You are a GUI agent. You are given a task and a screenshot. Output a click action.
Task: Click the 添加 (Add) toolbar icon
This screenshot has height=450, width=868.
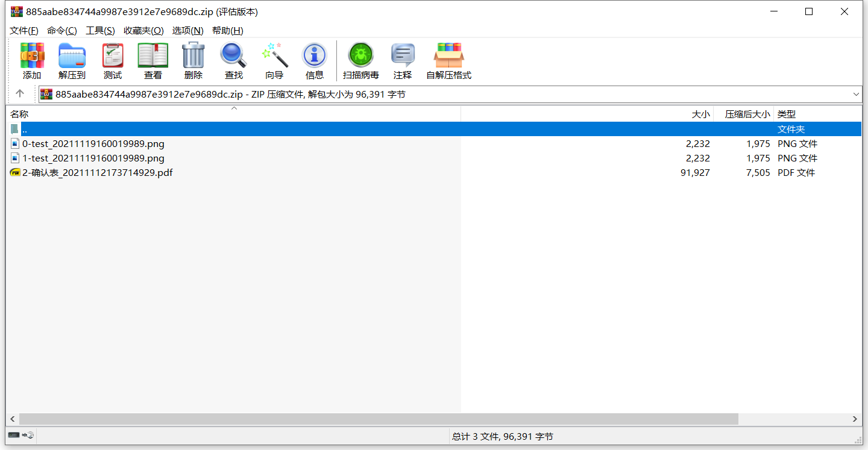tap(32, 61)
